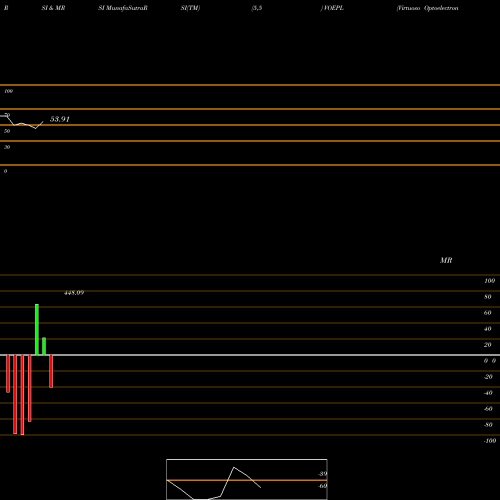The width and height of the screenshot is (500, 500).
Task: Open the mini line chart thumbnail
Action: 247,479
